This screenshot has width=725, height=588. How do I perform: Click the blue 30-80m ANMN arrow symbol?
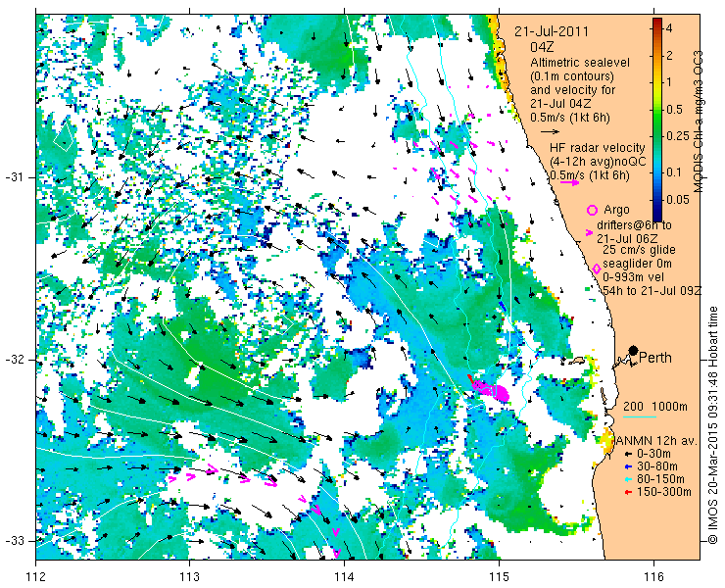tap(628, 466)
